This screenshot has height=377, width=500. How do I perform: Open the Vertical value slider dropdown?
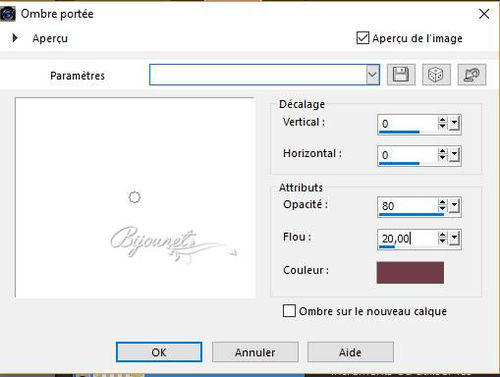454,123
